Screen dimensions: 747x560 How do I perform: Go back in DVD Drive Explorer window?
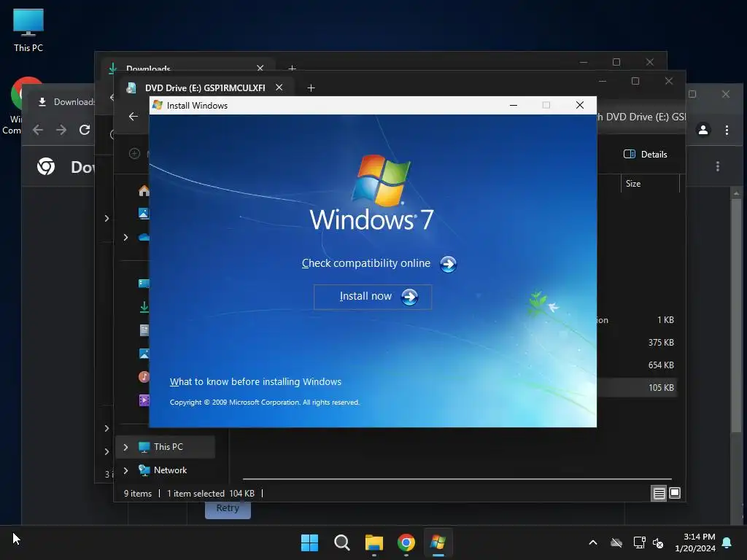point(133,116)
